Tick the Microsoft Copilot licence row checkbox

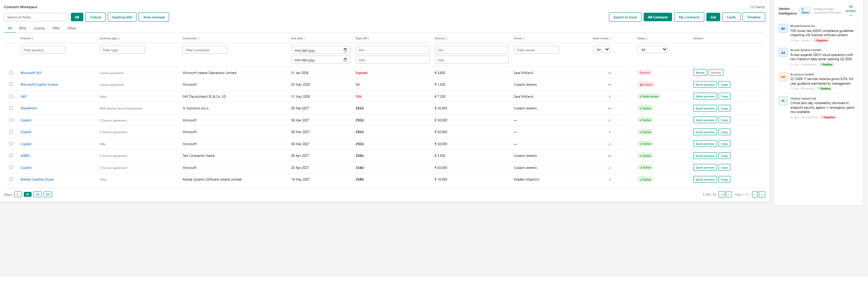coord(11,84)
